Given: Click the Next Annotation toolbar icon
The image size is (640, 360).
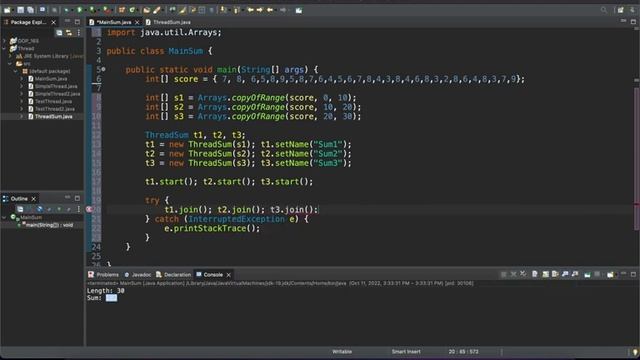Looking at the screenshot, I should 223,10.
